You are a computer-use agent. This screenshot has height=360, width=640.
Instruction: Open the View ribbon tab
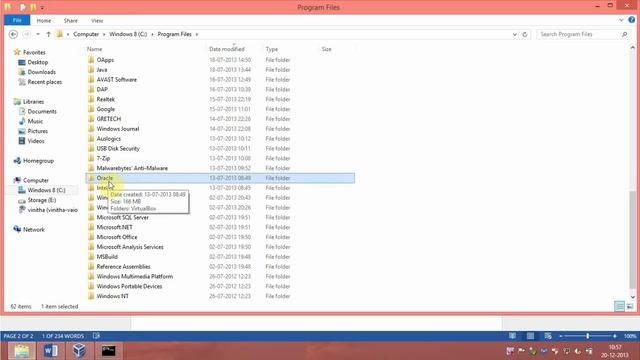pos(97,20)
